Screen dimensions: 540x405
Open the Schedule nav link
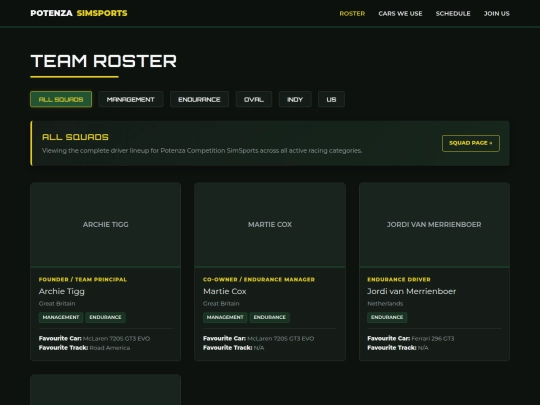pyautogui.click(x=453, y=13)
